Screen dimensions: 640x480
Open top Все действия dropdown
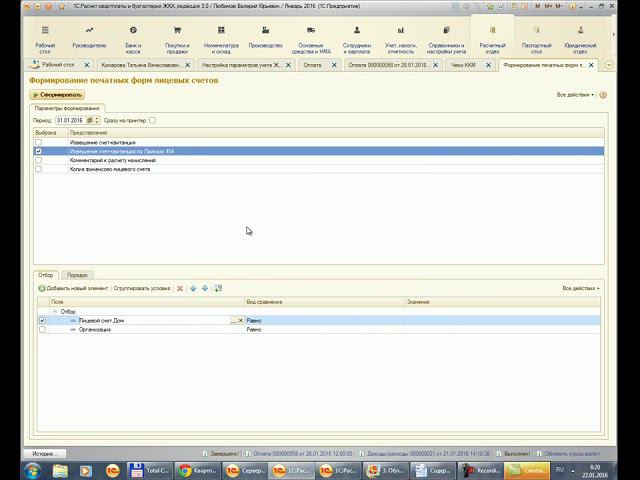coord(575,95)
